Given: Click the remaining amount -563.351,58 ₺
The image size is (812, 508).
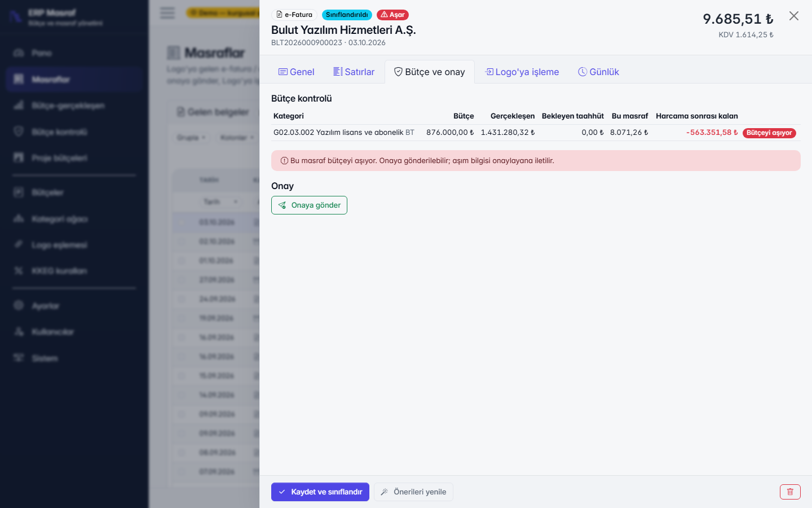Looking at the screenshot, I should point(712,133).
